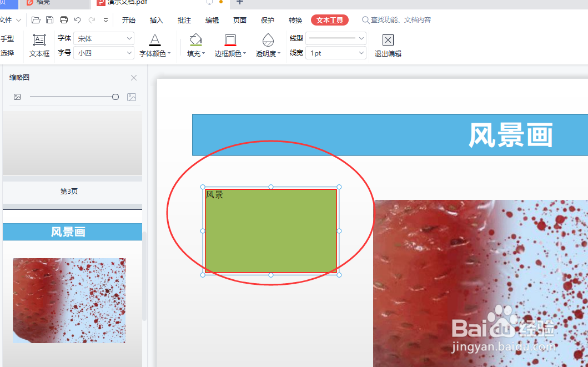The width and height of the screenshot is (588, 367).
Task: Click the top-left resize handle of text box
Action: tap(203, 187)
